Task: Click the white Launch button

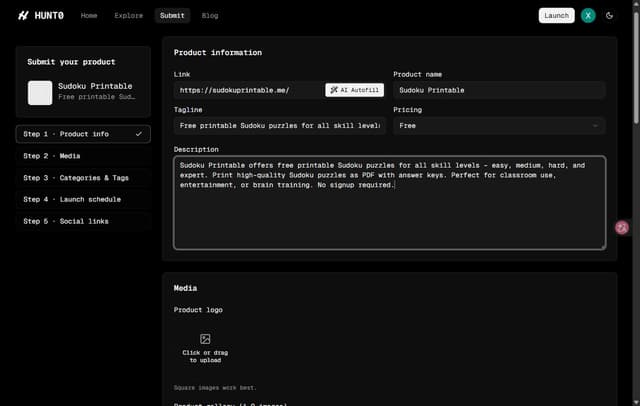Action: pos(556,16)
